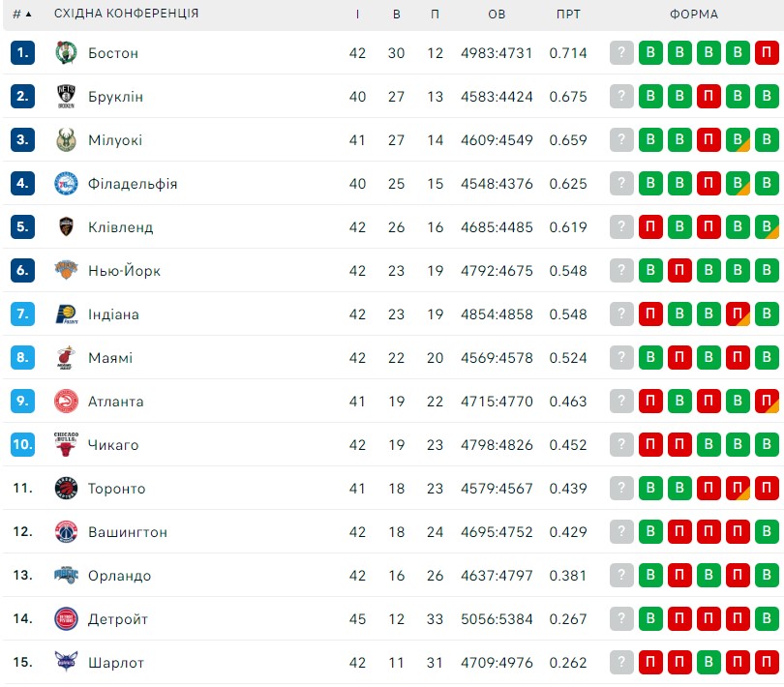
Task: Select the Toronto Raptors logo
Action: (66, 488)
